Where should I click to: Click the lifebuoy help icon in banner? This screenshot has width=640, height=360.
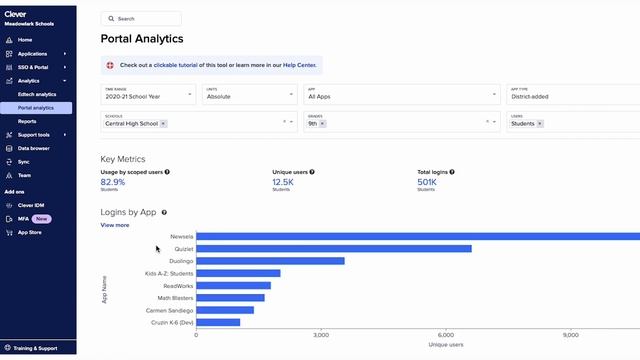pos(110,65)
